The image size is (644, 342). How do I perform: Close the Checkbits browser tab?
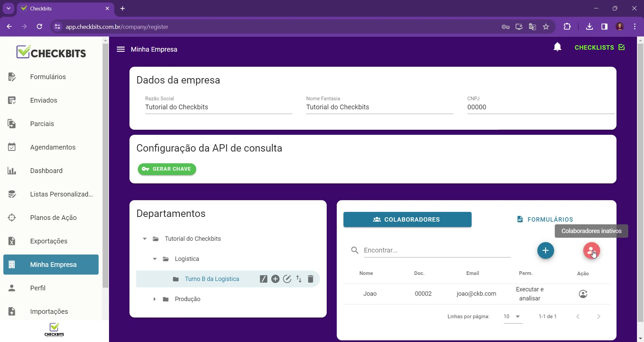(107, 8)
